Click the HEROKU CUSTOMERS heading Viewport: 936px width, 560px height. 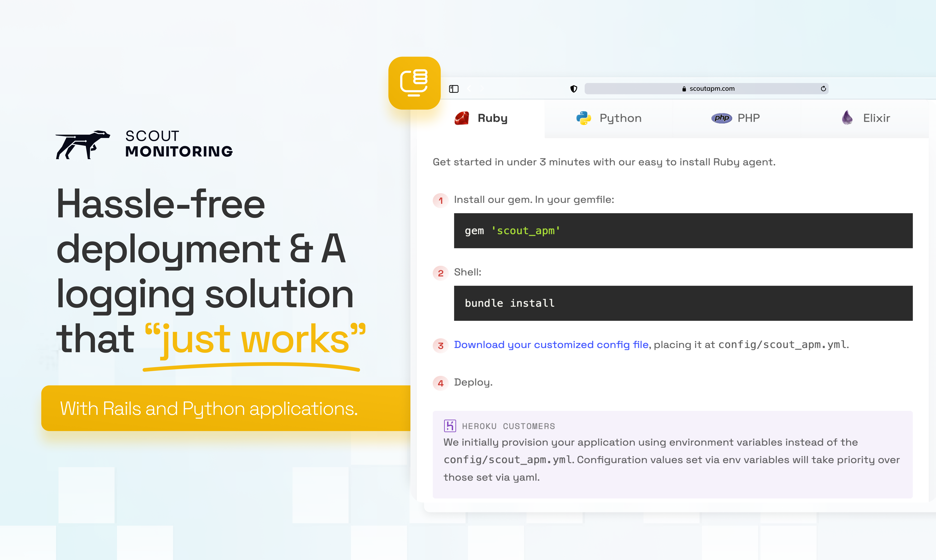508,426
